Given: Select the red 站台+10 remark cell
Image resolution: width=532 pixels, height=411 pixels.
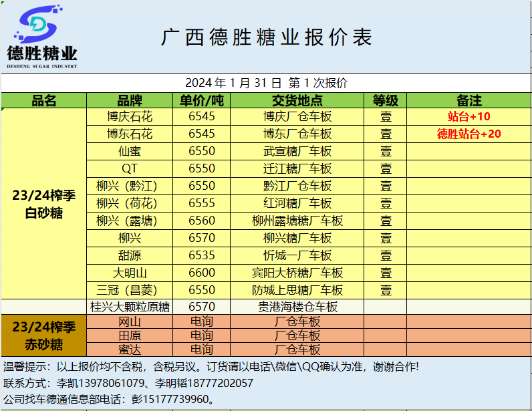Looking at the screenshot, I should click(x=469, y=117).
